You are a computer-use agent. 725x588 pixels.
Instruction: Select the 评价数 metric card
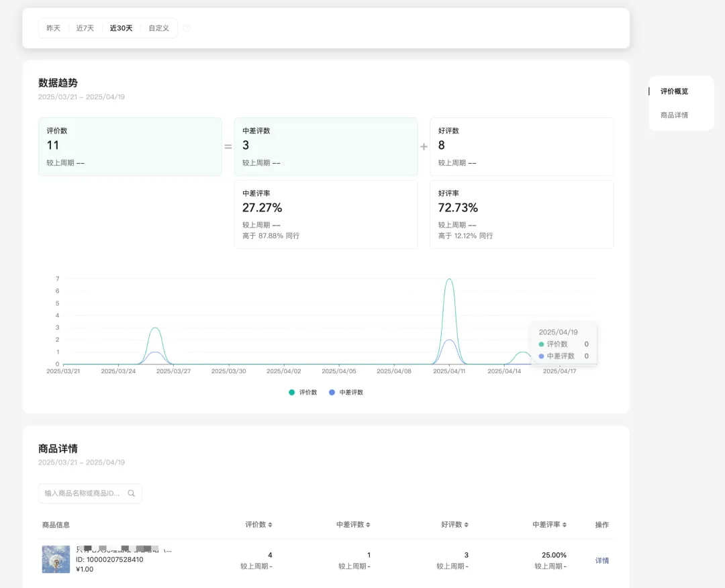[130, 146]
